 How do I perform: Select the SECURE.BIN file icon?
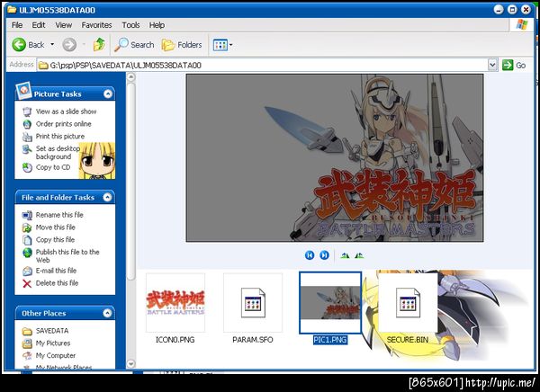(408, 302)
